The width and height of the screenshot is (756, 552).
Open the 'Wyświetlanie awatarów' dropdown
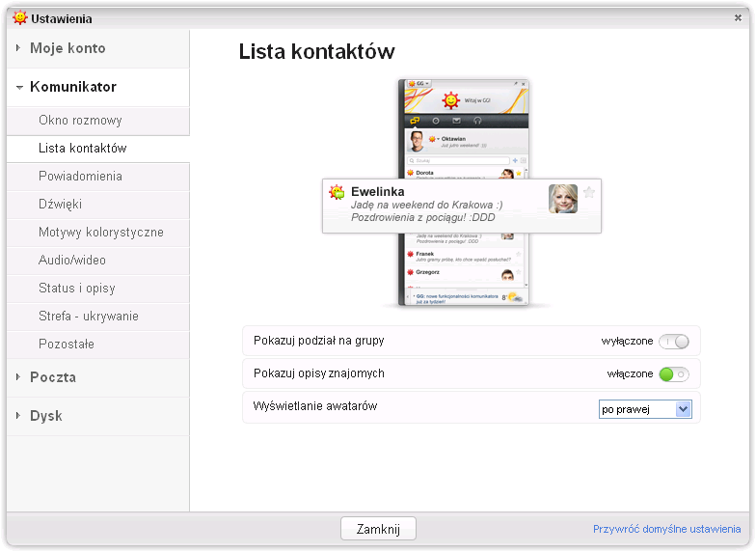(645, 409)
